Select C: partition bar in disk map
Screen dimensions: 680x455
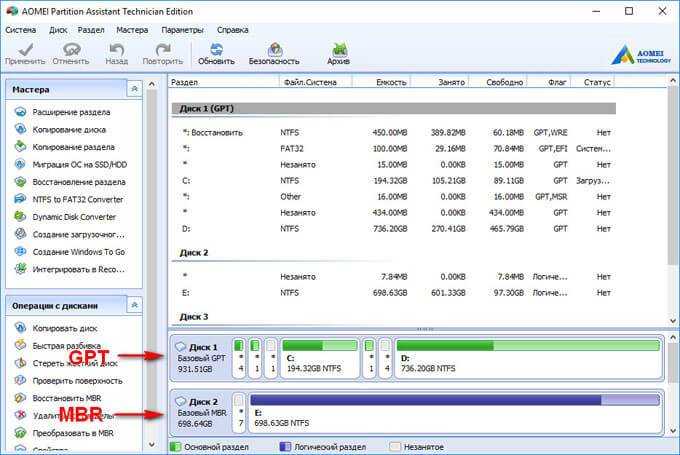coord(320,357)
